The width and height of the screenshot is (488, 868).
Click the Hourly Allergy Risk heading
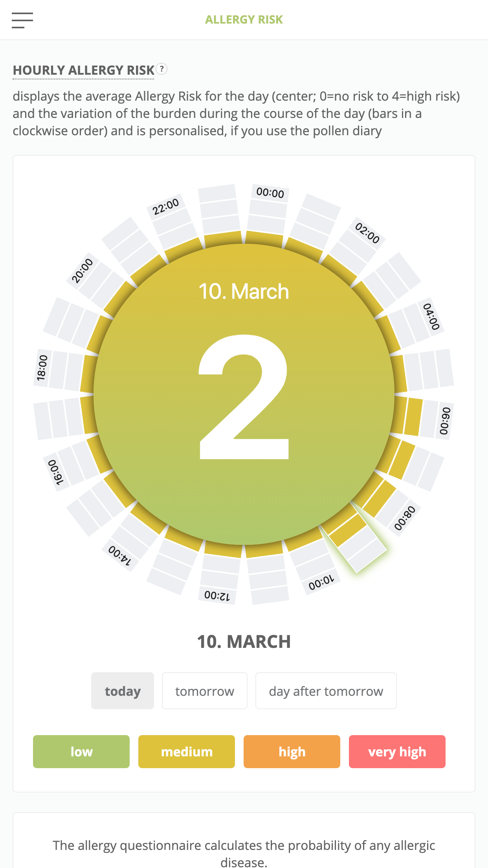coord(83,70)
